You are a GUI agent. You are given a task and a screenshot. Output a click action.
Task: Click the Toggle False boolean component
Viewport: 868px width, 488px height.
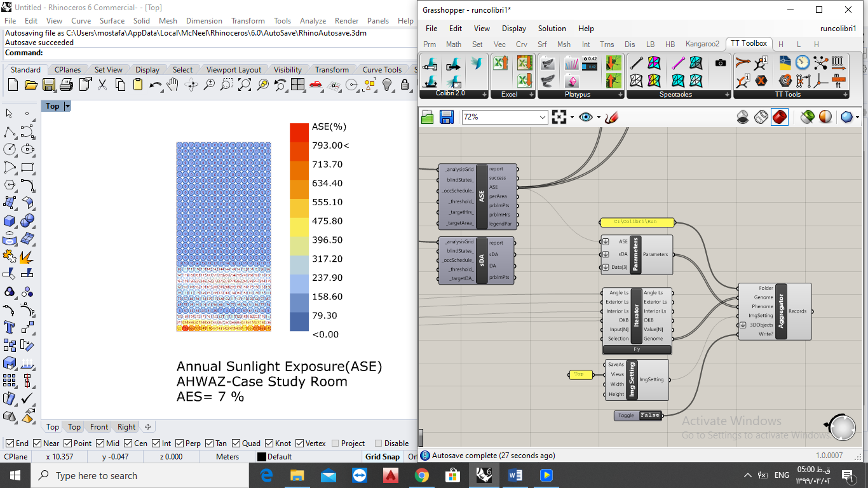pyautogui.click(x=638, y=416)
